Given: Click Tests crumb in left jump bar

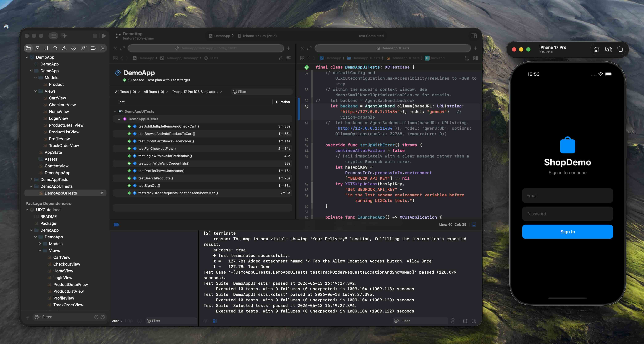Looking at the screenshot, I should tap(211, 58).
